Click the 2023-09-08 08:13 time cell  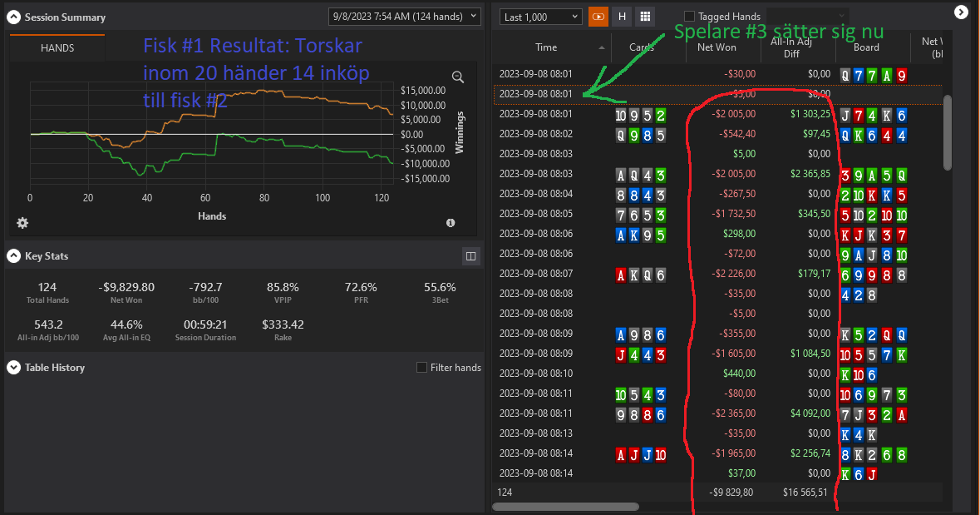(535, 433)
